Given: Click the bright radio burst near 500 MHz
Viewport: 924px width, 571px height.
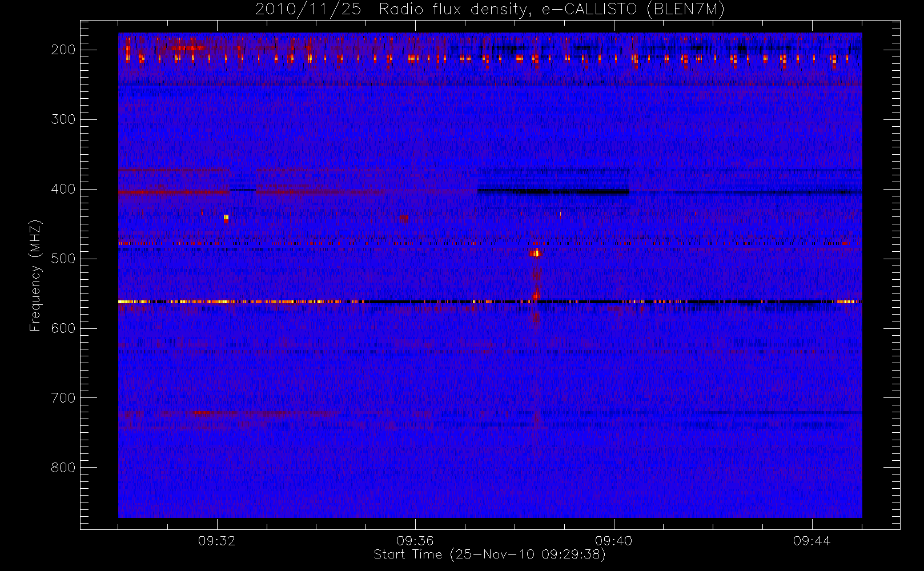Looking at the screenshot, I should (536, 252).
